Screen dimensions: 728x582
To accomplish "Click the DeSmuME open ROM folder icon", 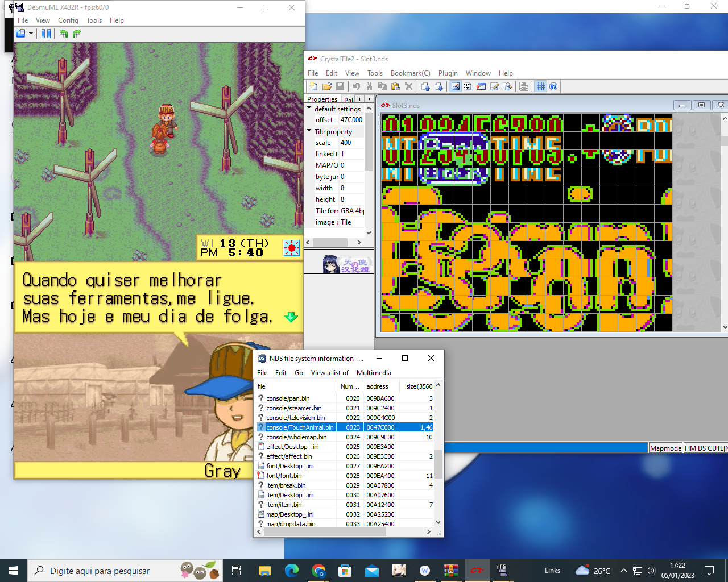I will click(20, 34).
